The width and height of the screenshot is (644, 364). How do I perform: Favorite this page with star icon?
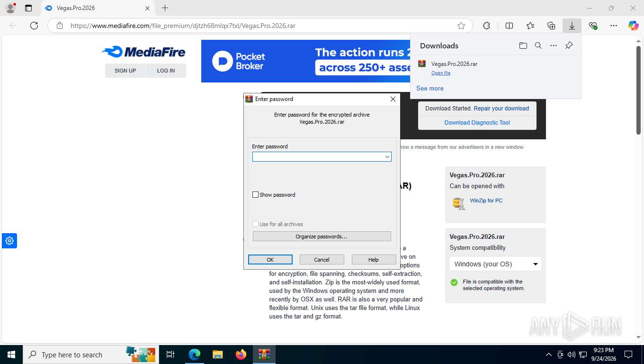[x=461, y=26]
